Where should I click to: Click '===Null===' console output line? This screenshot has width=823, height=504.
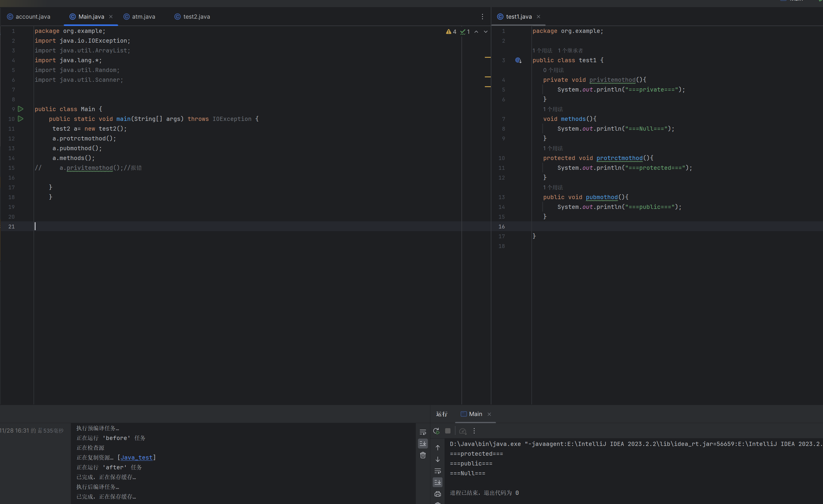pyautogui.click(x=468, y=473)
